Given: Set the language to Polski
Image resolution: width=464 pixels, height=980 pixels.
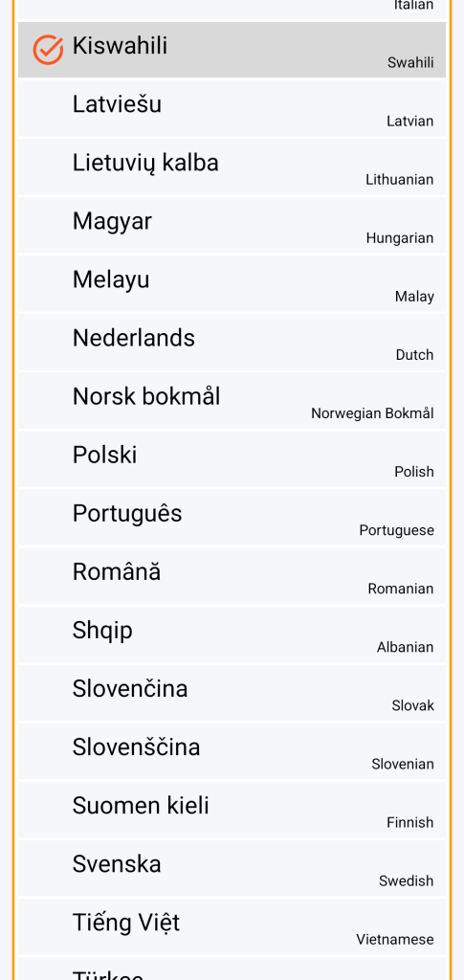Looking at the screenshot, I should coord(232,459).
